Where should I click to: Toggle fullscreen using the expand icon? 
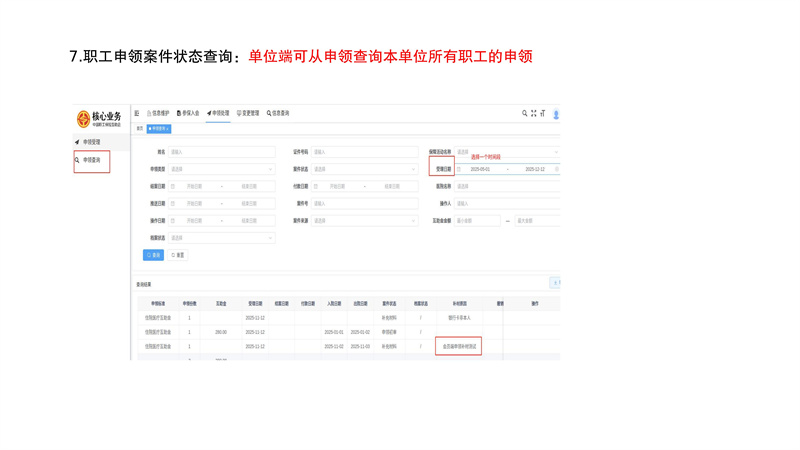[534, 114]
